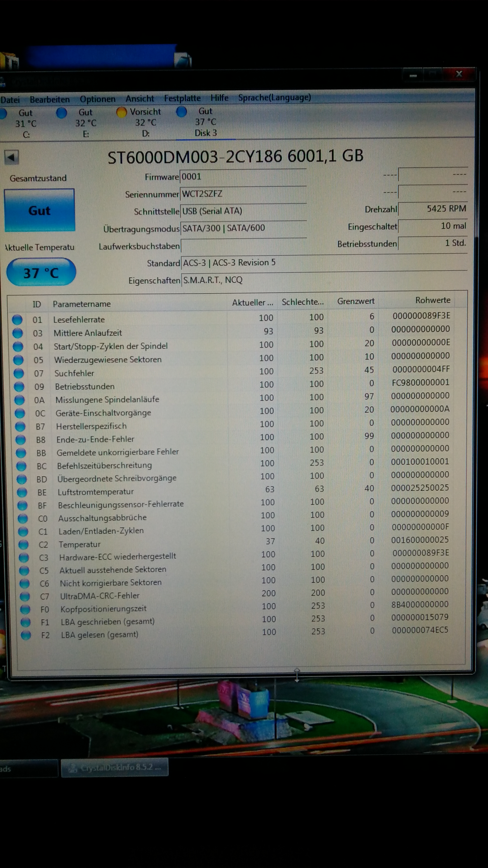Image resolution: width=488 pixels, height=868 pixels.
Task: Click the previous disk arrow button
Action: coord(12,157)
